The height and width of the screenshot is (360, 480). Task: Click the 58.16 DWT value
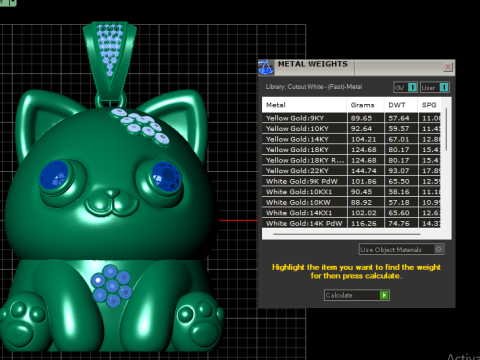coord(399,192)
